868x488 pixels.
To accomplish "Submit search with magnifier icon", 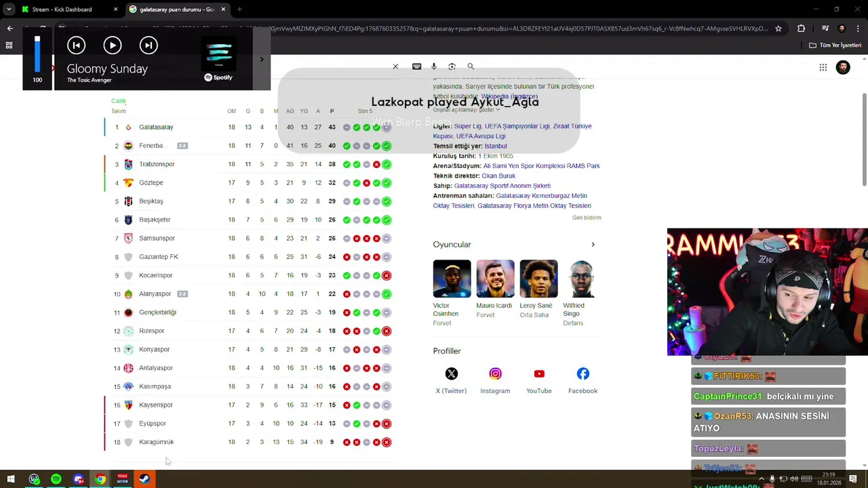I will coord(471,66).
